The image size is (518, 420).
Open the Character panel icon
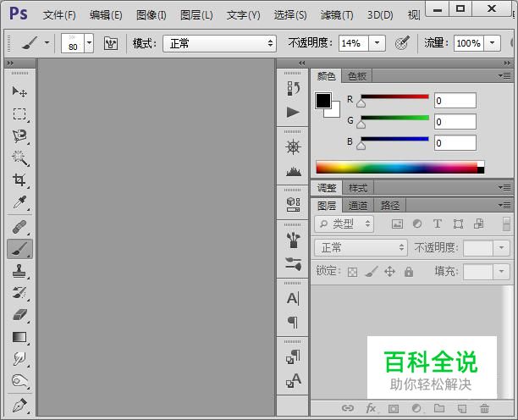coord(293,298)
